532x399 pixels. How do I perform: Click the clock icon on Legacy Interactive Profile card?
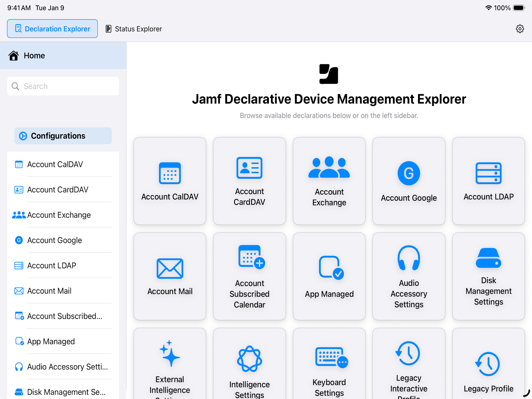click(x=408, y=353)
